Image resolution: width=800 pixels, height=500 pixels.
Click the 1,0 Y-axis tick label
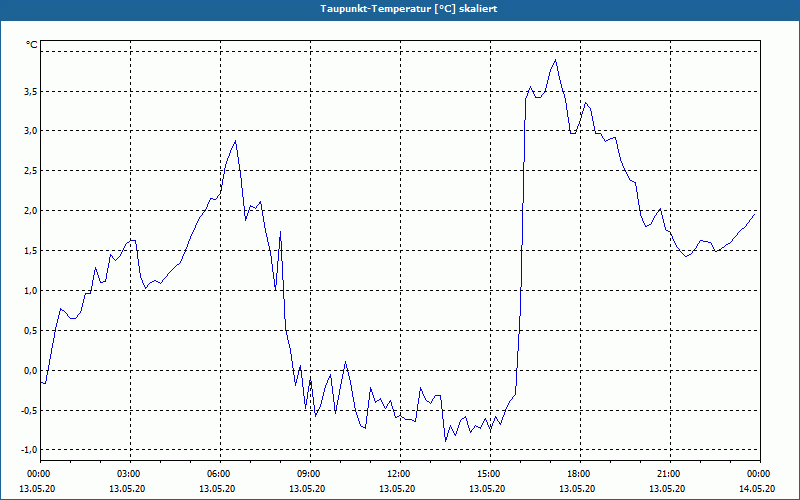31,290
